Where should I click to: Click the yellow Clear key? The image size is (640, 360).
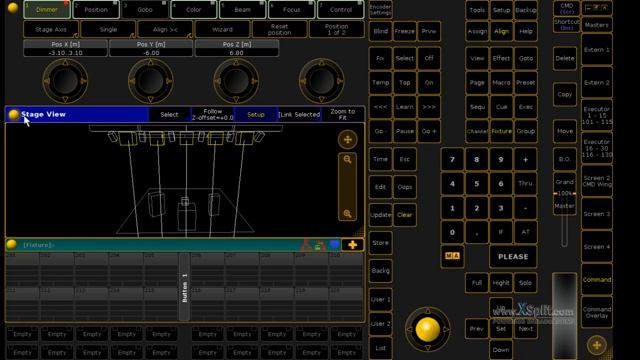point(404,215)
